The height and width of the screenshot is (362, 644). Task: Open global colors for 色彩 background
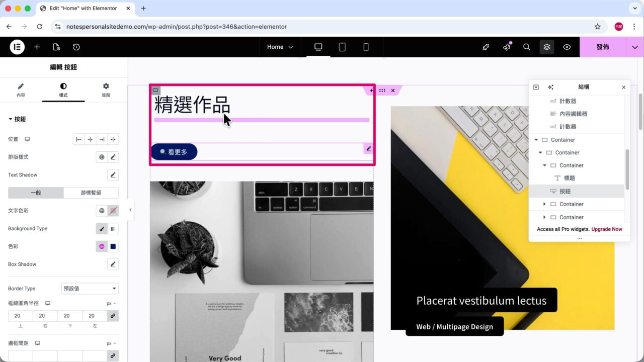point(102,246)
